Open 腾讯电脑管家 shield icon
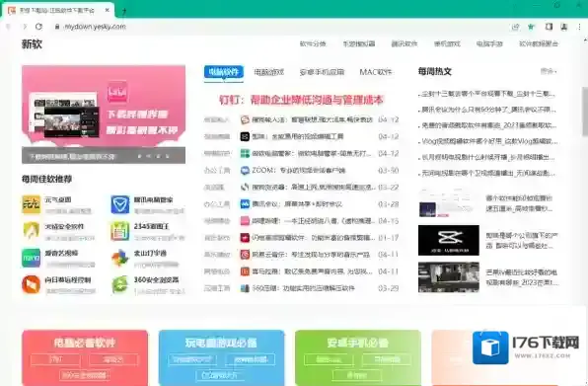 tap(120, 204)
